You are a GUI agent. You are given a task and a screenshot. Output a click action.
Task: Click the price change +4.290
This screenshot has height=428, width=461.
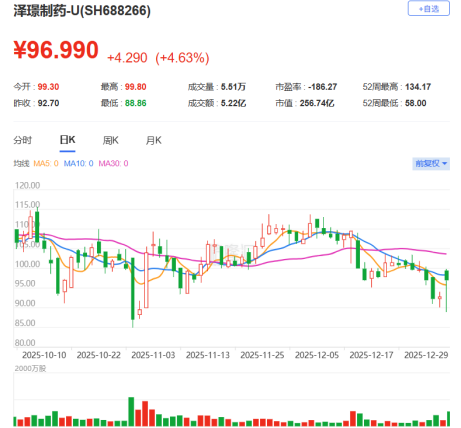(x=127, y=58)
